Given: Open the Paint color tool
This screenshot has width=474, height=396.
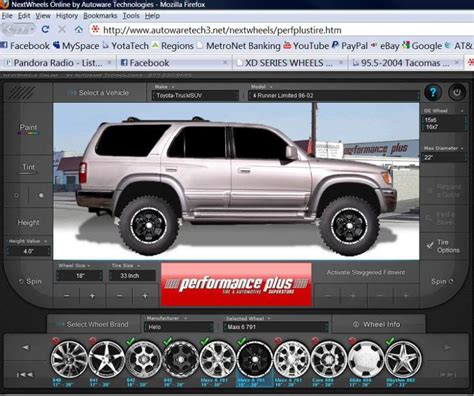Looking at the screenshot, I should click(x=28, y=129).
